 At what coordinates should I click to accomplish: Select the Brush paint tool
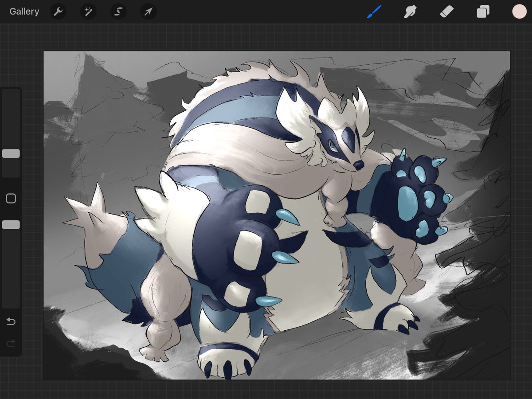click(x=374, y=12)
